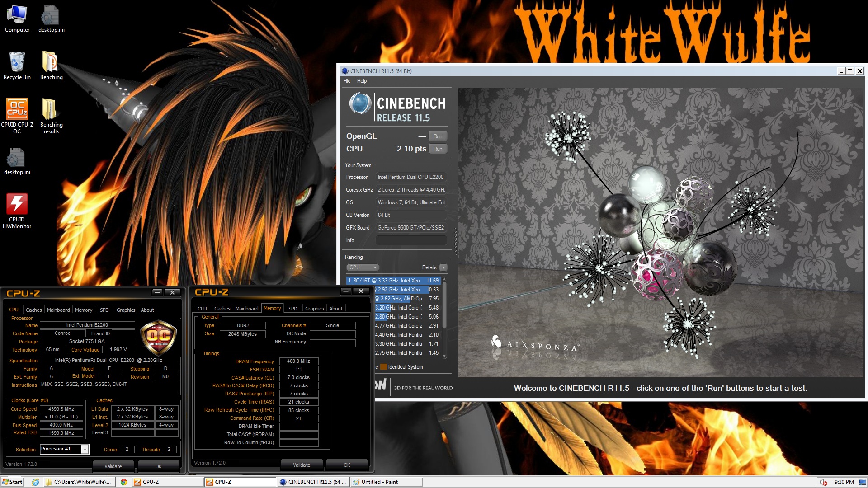
Task: Click OK in left CPU-Z window
Action: (158, 466)
